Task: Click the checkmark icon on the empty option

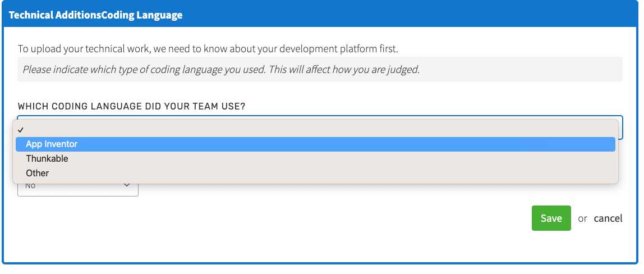Action: 21,130
